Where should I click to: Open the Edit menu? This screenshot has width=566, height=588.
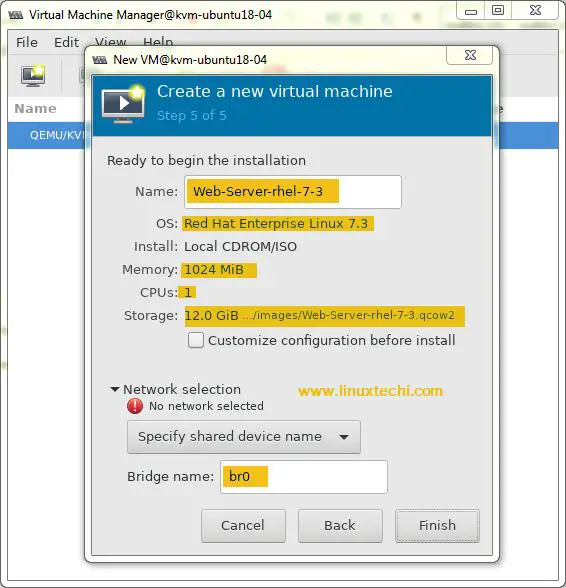[66, 42]
